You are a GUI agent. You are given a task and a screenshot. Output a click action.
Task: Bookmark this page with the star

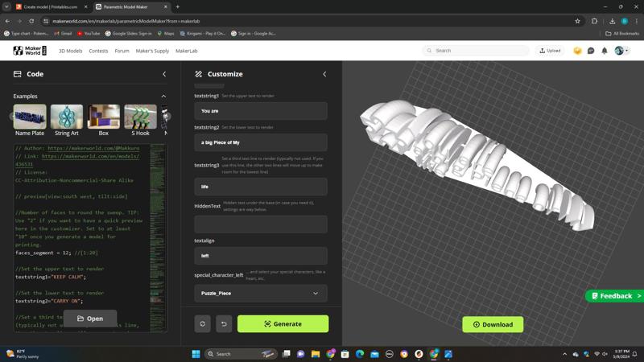click(577, 21)
